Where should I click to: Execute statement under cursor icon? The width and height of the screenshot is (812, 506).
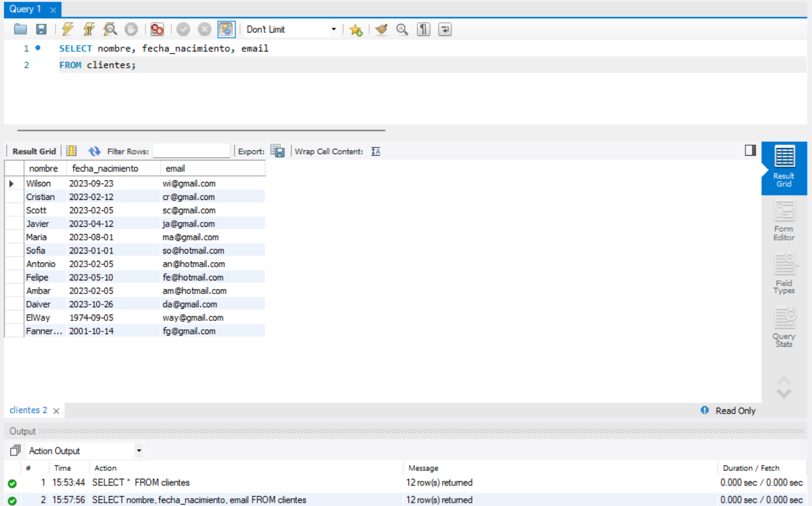point(89,29)
